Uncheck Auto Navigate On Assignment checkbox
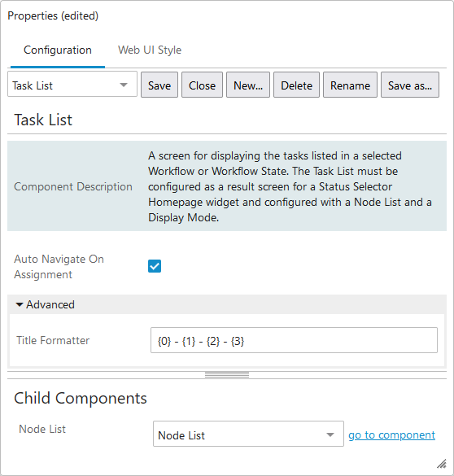This screenshot has height=476, width=454. 155,266
